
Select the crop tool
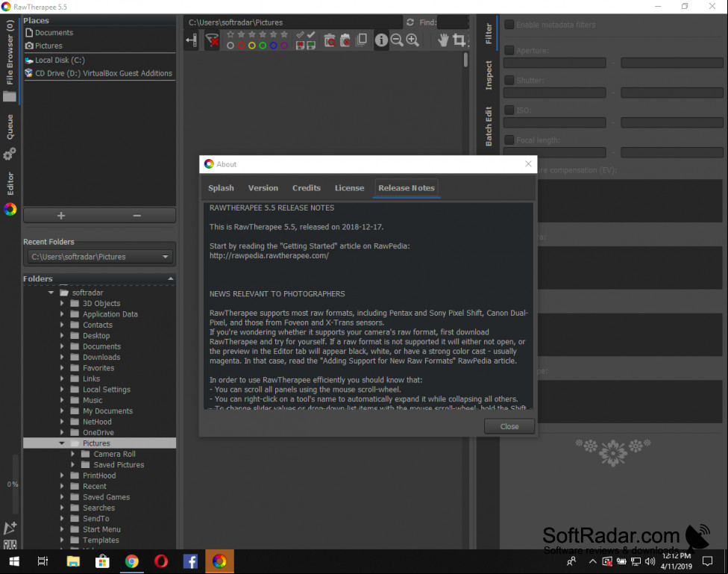click(x=459, y=40)
